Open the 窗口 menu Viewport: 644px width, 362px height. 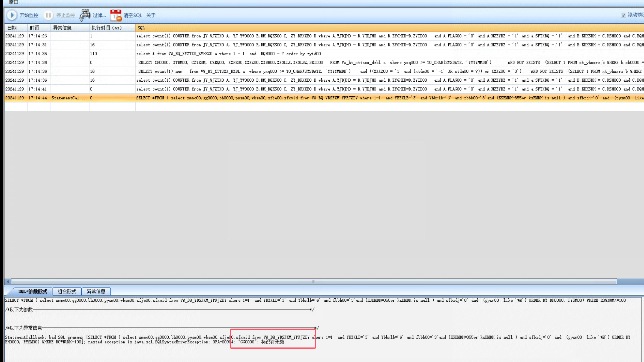point(13,2)
